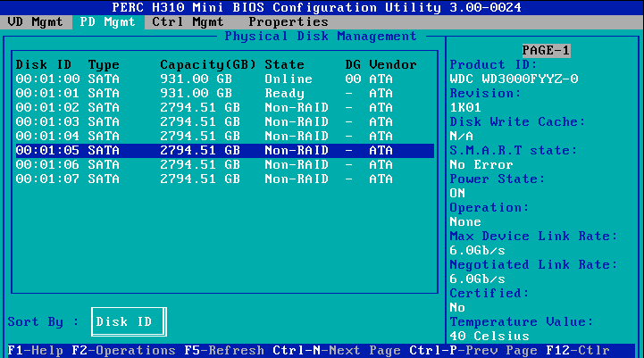Select disk 00:01:02 row

pyautogui.click(x=223, y=108)
